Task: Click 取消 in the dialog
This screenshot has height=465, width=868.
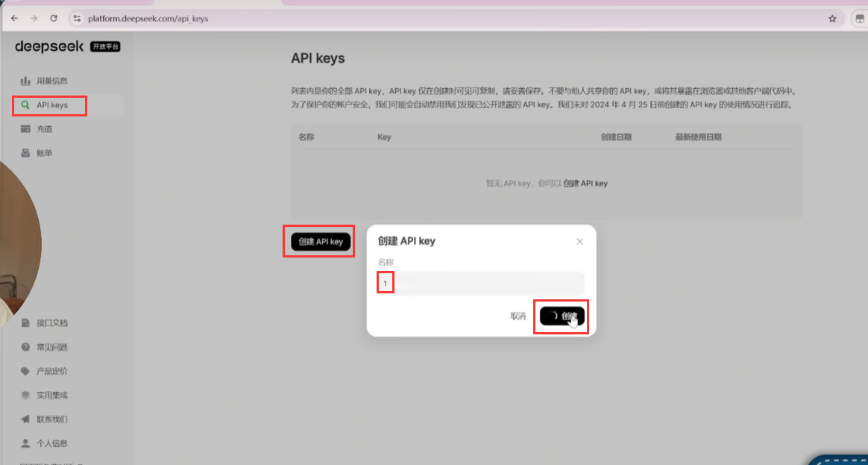Action: pos(518,316)
